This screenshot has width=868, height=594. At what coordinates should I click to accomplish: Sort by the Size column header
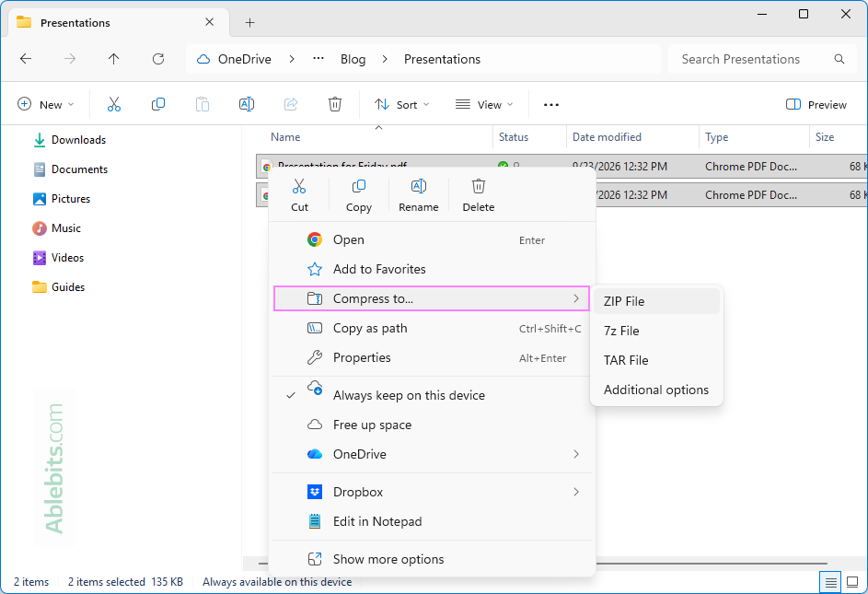coord(839,137)
